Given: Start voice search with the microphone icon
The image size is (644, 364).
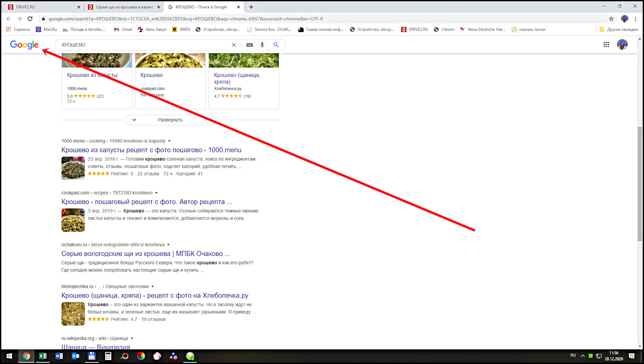Looking at the screenshot, I should click(x=262, y=45).
